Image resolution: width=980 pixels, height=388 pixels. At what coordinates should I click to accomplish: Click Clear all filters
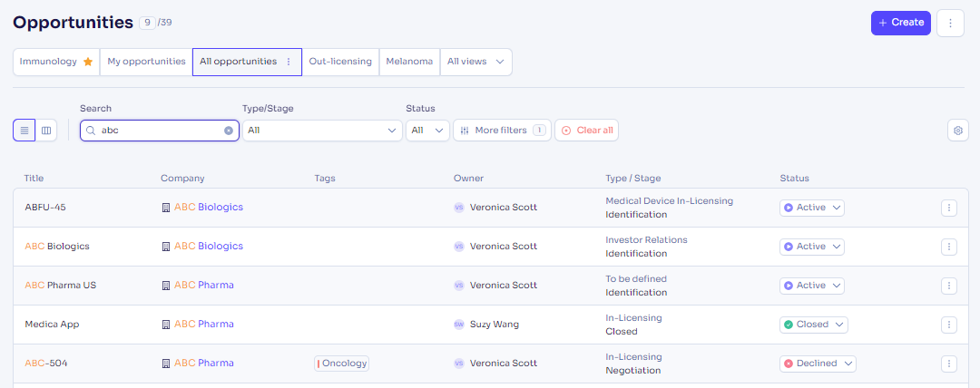pyautogui.click(x=586, y=131)
